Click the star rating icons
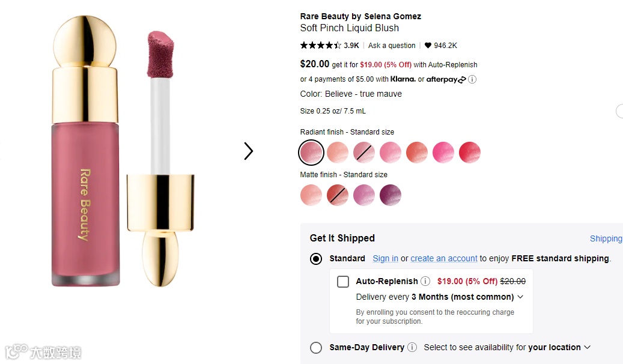Screen dimensions: 623x364 point(321,46)
